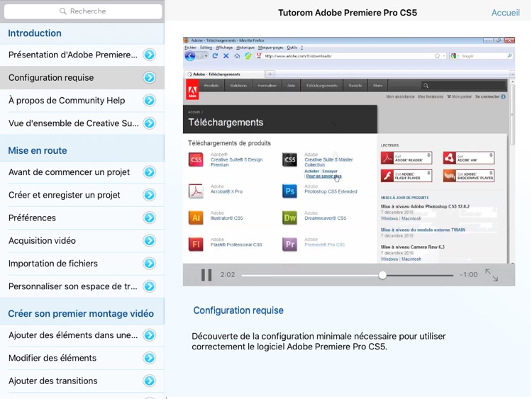532x399 pixels.
Task: Open Présentation d'Adobe Premiere lesson
Action: (82, 55)
